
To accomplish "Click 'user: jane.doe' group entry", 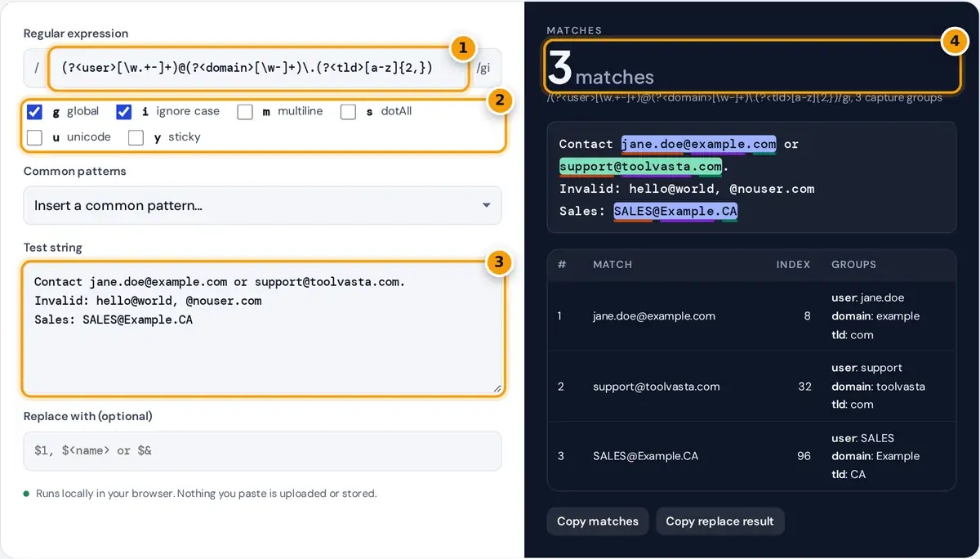I will [867, 298].
